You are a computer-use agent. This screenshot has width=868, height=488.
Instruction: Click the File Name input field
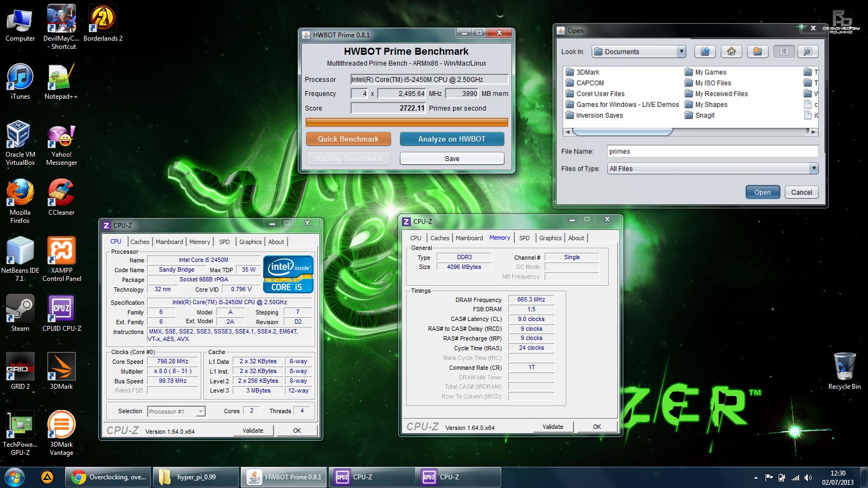coord(712,151)
